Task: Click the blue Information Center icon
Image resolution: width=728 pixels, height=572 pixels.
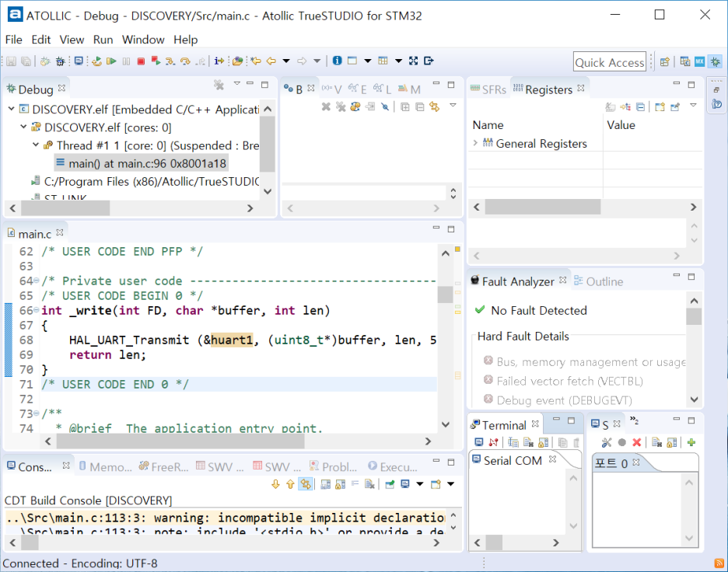Action: [337, 61]
